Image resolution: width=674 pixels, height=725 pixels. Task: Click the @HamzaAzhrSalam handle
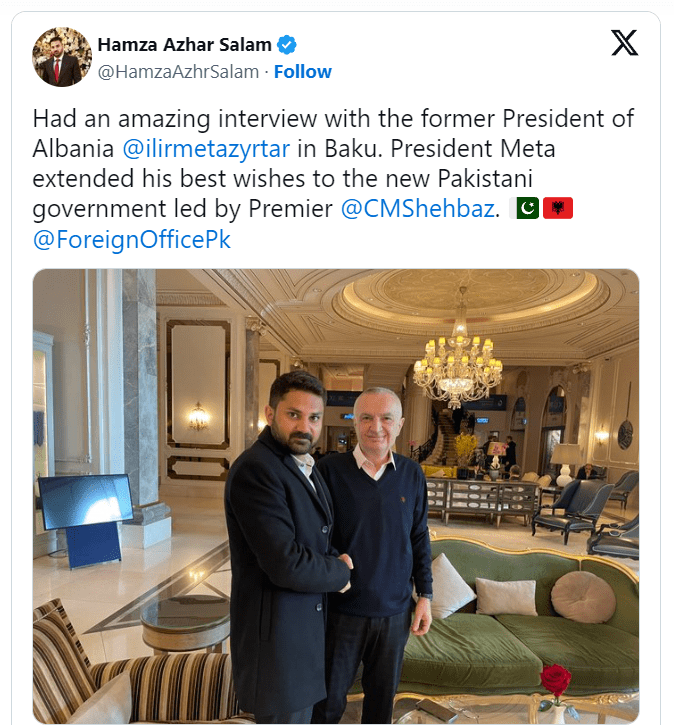[178, 72]
